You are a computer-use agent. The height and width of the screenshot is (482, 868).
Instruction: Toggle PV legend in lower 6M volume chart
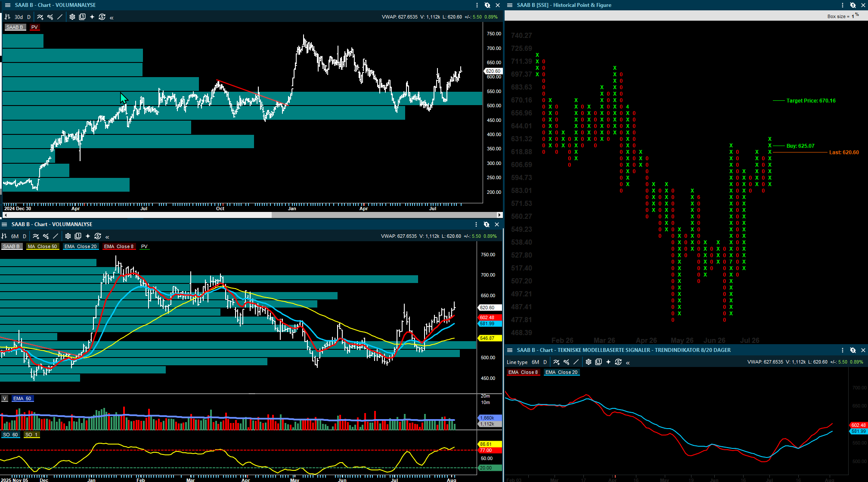(x=144, y=246)
